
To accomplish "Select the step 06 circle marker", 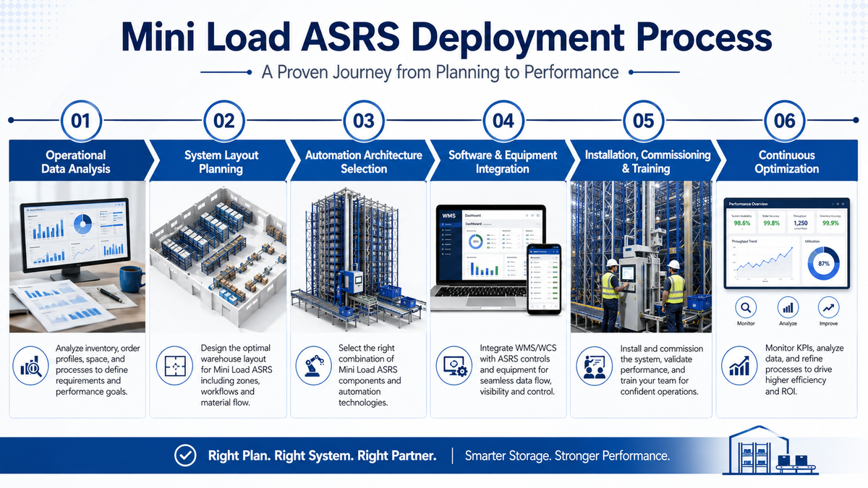I will (x=784, y=120).
